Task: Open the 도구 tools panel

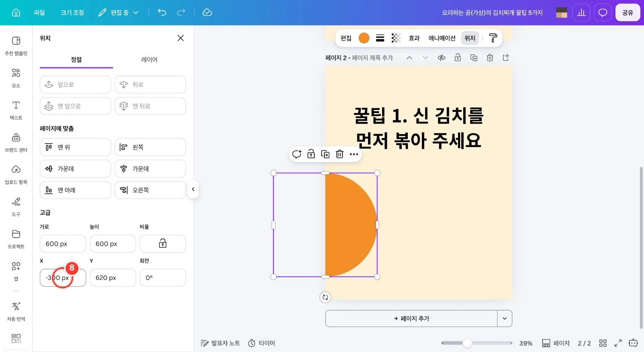Action: tap(16, 207)
